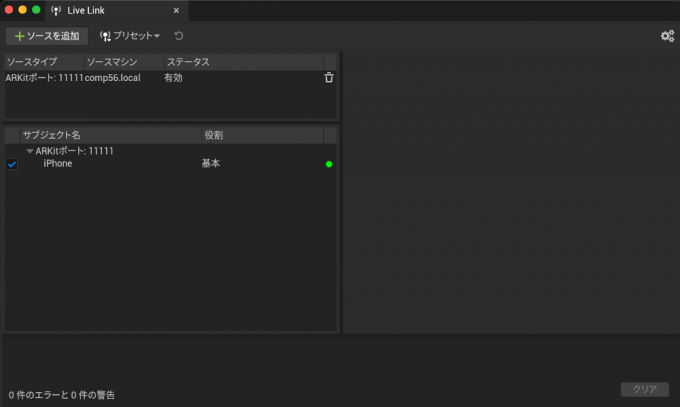
Task: Delete the ARKit source with trash icon
Action: point(329,78)
